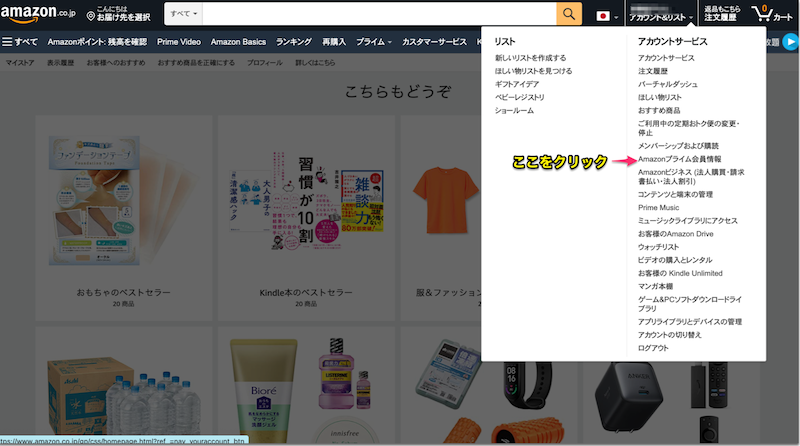800x446 pixels.
Task: Click the Japan flag language icon
Action: point(603,16)
